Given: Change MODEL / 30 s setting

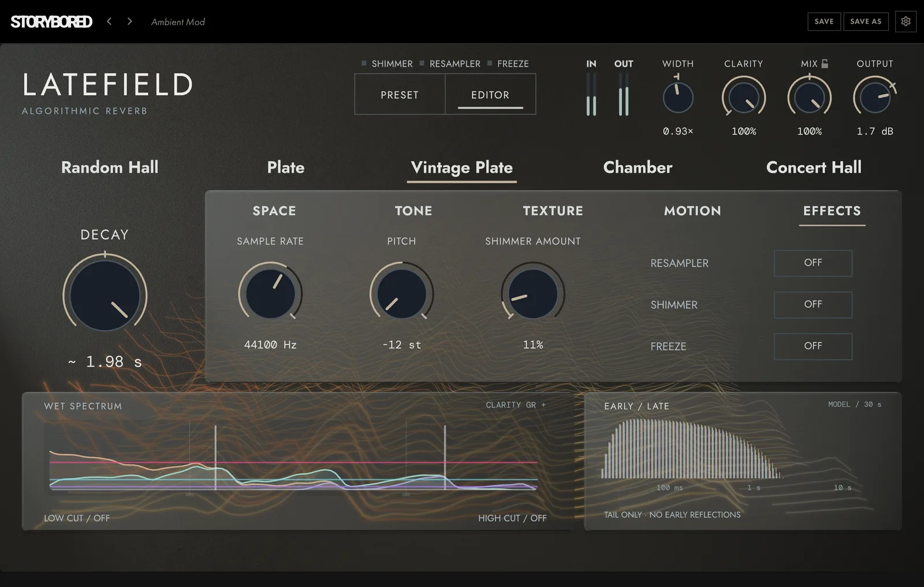Looking at the screenshot, I should [855, 404].
